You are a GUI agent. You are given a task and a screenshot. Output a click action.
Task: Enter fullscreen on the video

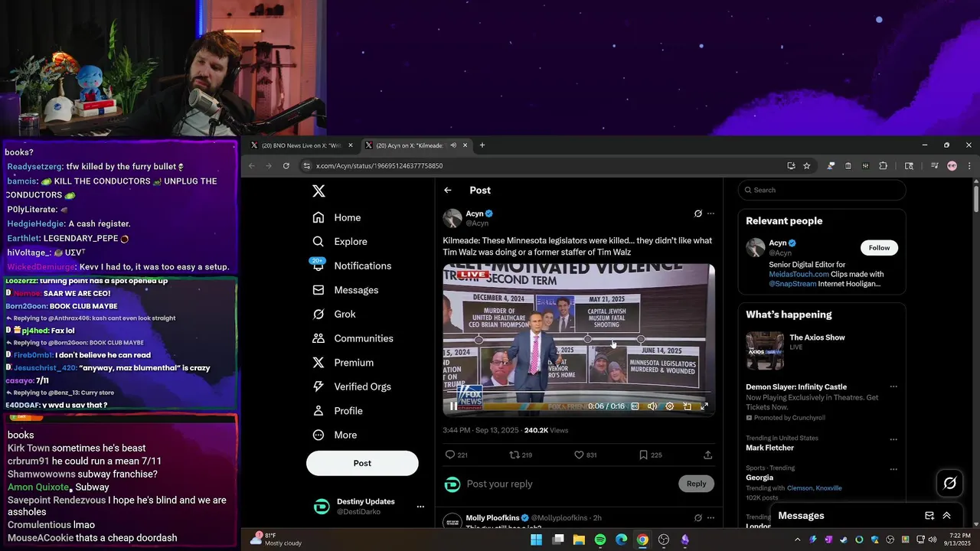(x=704, y=406)
